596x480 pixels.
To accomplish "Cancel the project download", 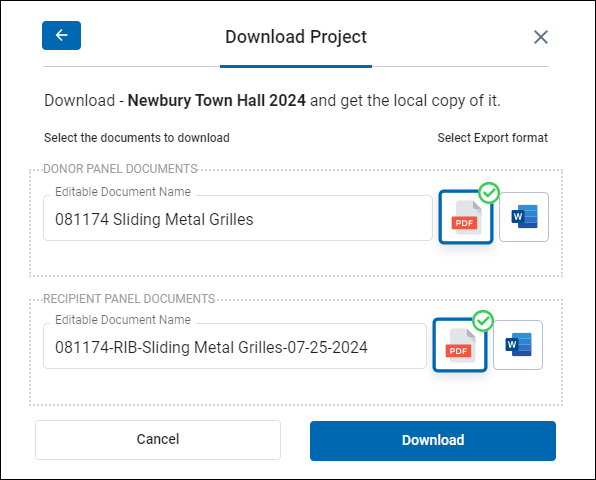I will click(158, 440).
